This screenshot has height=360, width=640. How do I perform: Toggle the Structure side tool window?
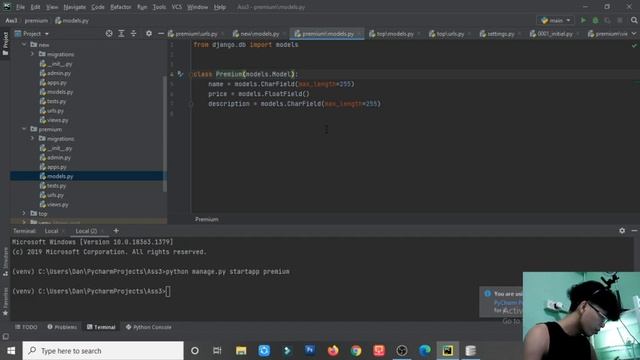[5, 261]
